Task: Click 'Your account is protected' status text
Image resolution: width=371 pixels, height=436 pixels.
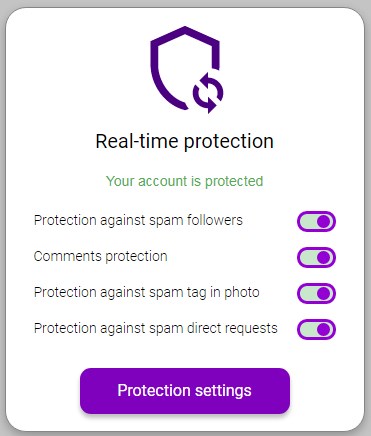Action: click(x=185, y=181)
